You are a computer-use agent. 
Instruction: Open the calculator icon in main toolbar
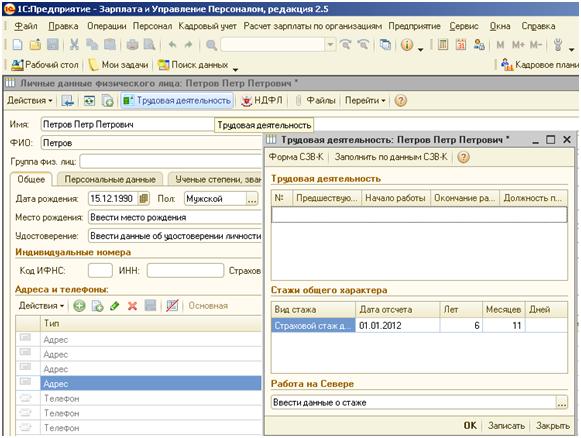(x=443, y=45)
